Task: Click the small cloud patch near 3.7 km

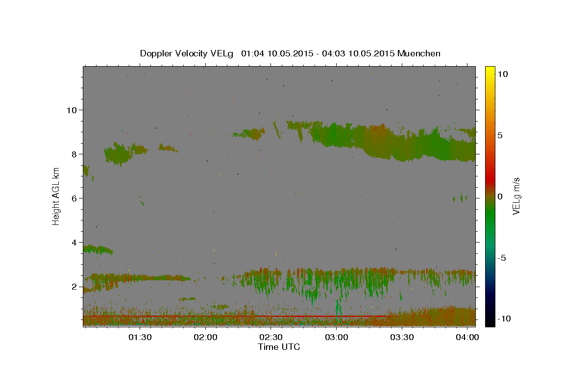Action: [x=97, y=249]
